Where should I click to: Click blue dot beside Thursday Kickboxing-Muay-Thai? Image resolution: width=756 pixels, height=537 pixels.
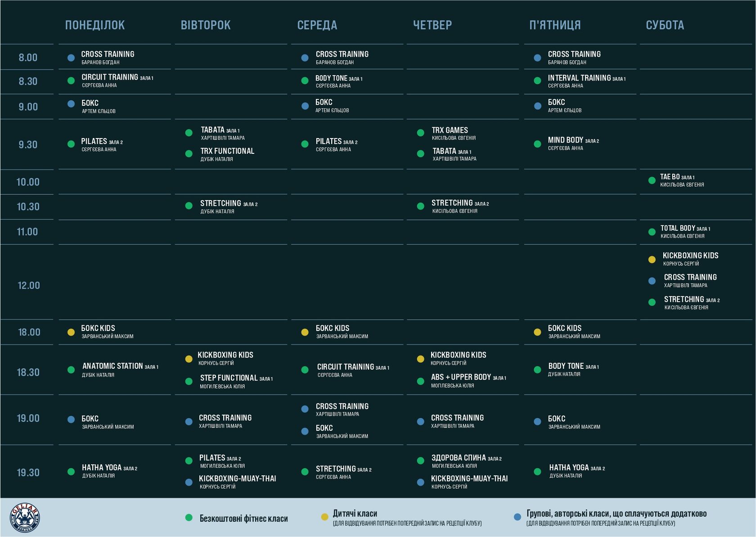click(x=420, y=482)
